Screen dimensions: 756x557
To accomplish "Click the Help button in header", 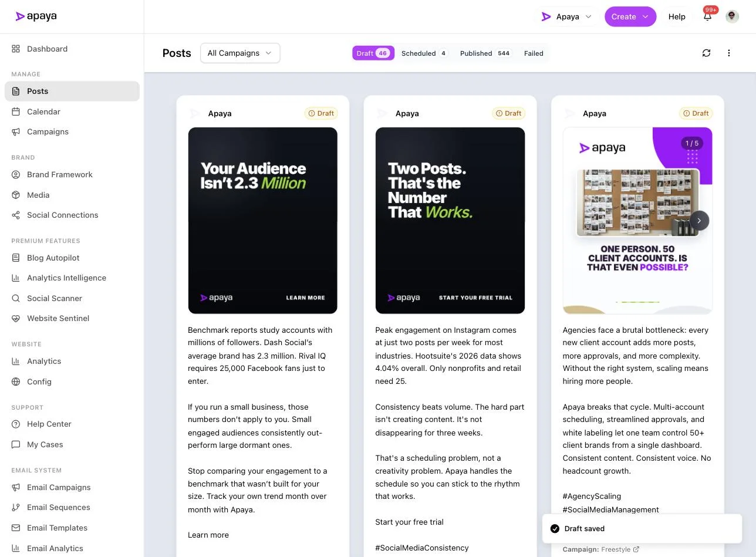I will pos(677,16).
